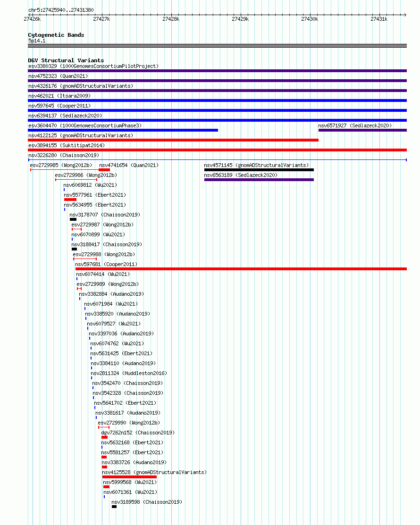Click nsv3383726 (Audano2019) label

pyautogui.click(x=134, y=462)
